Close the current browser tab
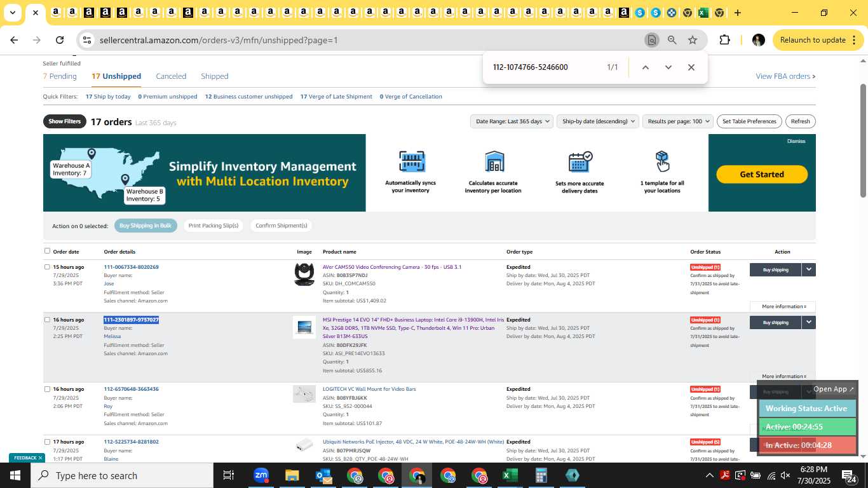 tap(36, 13)
